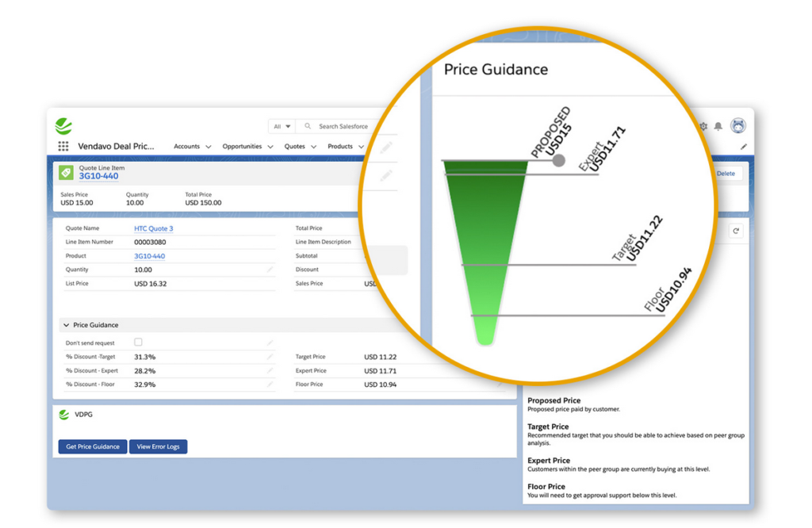Image resolution: width=812 pixels, height=528 pixels.
Task: Open the All search scope dropdown
Action: pyautogui.click(x=282, y=125)
